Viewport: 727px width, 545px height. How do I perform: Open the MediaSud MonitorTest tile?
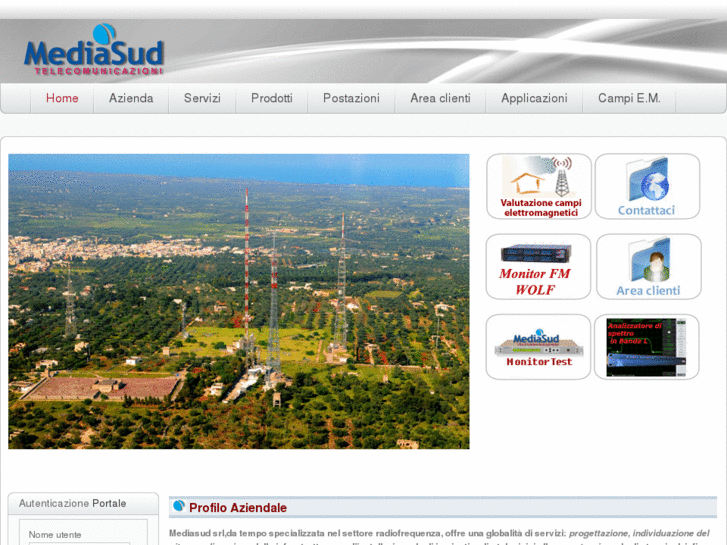(538, 347)
